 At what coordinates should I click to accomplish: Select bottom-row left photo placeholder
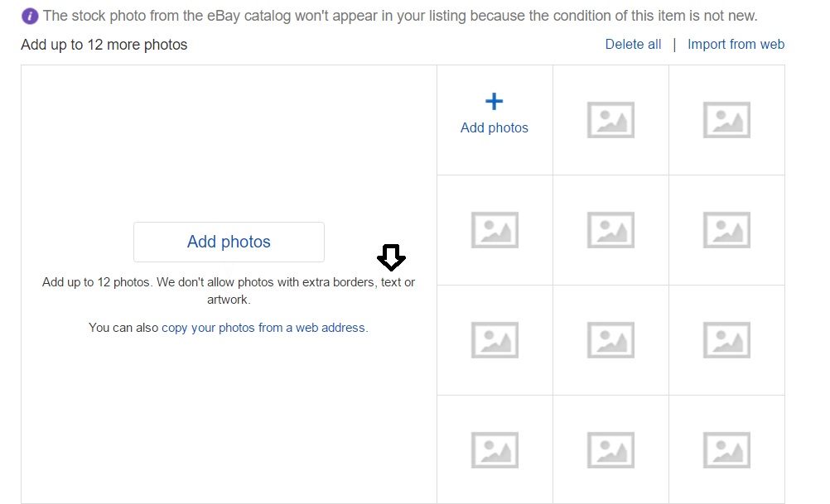495,449
